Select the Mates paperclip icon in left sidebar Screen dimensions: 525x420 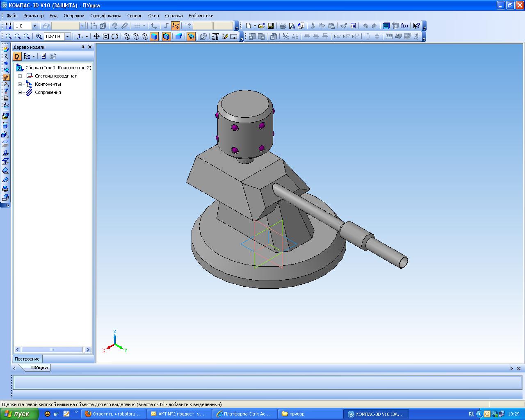coord(6,77)
